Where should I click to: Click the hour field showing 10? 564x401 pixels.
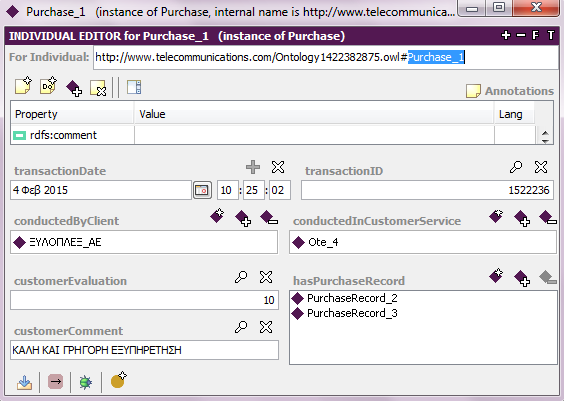click(227, 190)
